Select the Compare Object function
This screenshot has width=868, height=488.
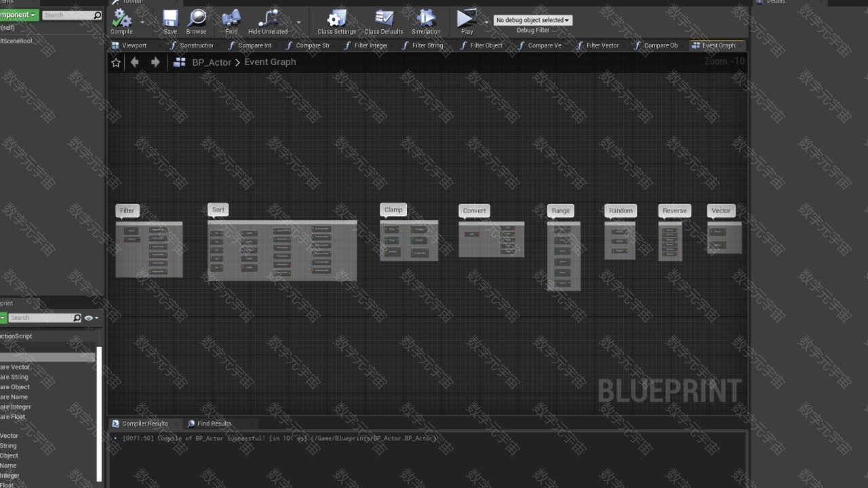point(15,387)
